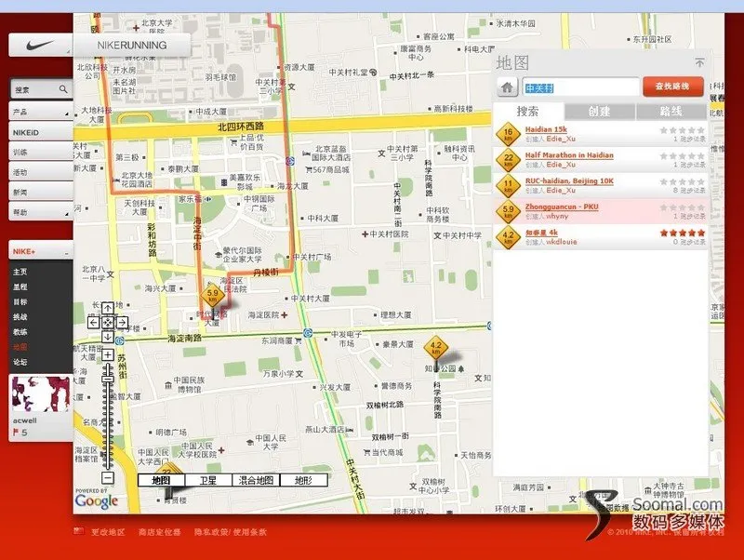This screenshot has width=744, height=560.
Task: Pan the map up with the arrow
Action: click(x=108, y=308)
